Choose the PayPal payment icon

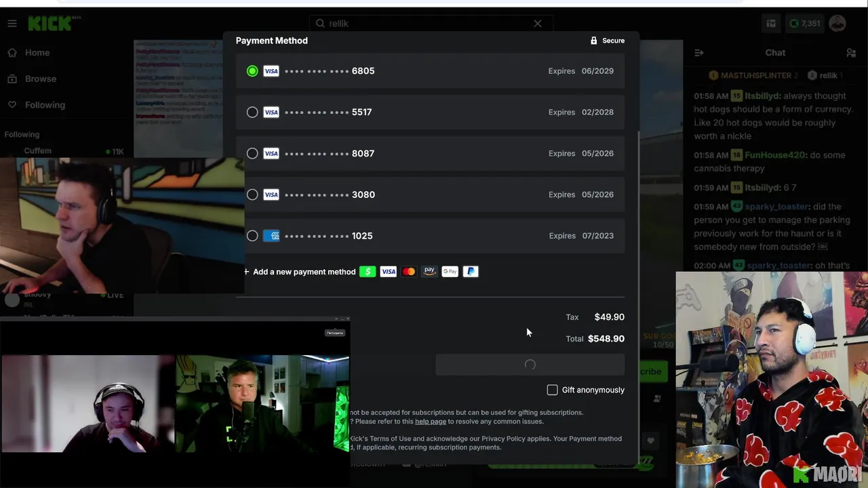[471, 272]
